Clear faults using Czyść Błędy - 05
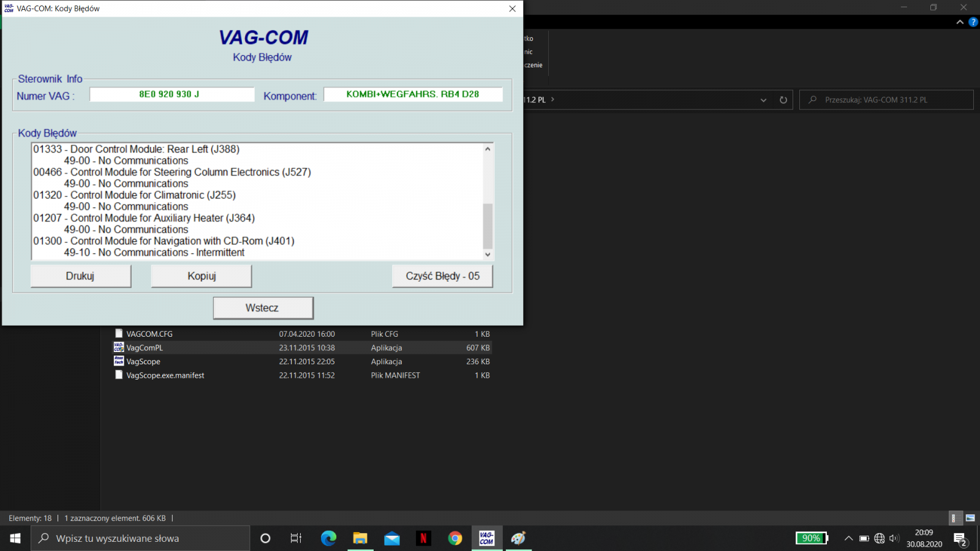This screenshot has height=551, width=980. click(x=442, y=276)
